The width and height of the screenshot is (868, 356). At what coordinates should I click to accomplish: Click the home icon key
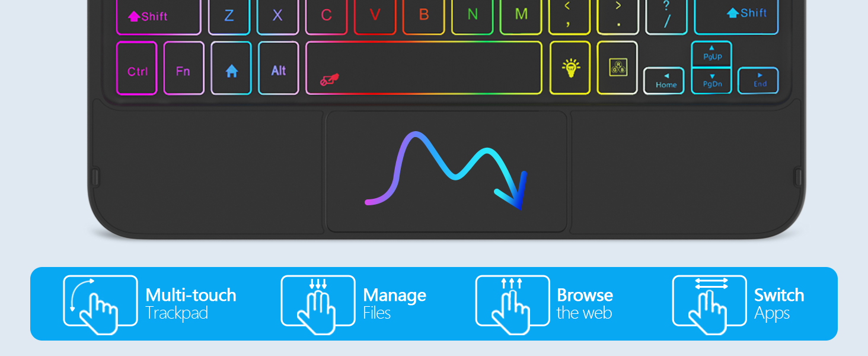tap(231, 69)
